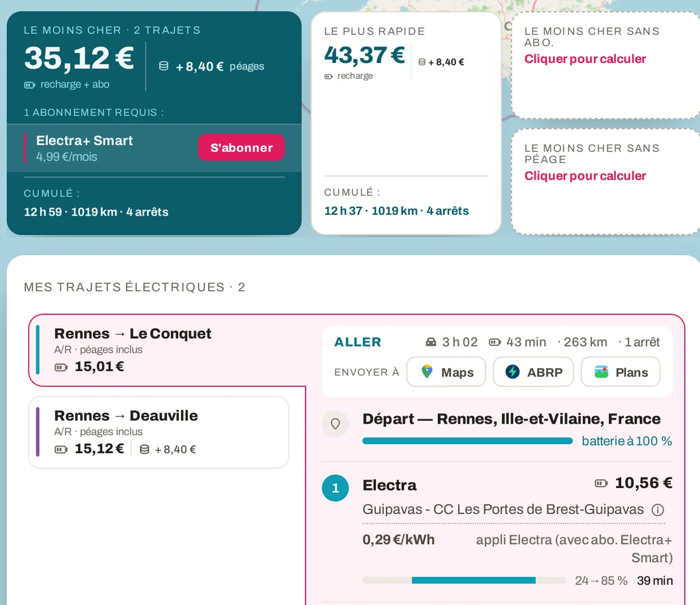The height and width of the screenshot is (605, 700).
Task: Click the Google Maps pin icon
Action: 427,372
